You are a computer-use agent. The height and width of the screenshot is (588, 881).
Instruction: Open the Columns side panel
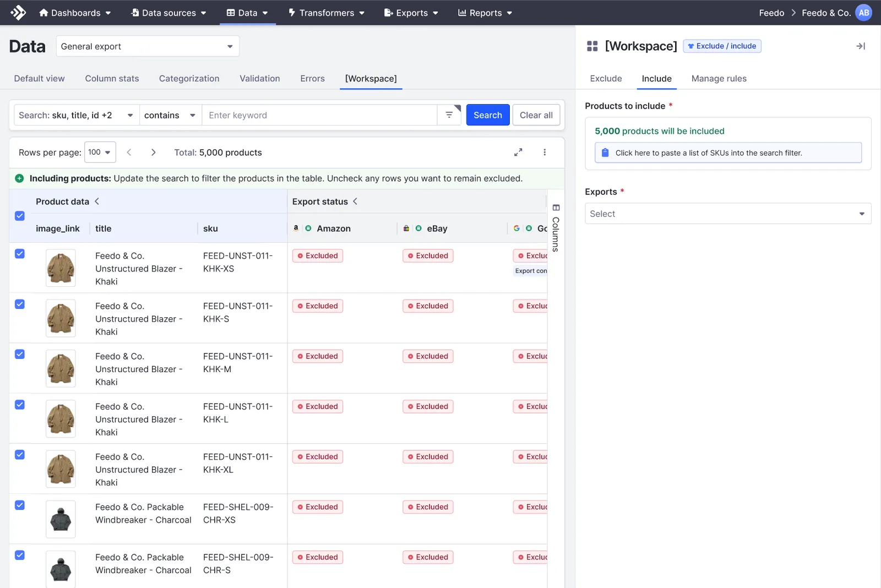556,228
